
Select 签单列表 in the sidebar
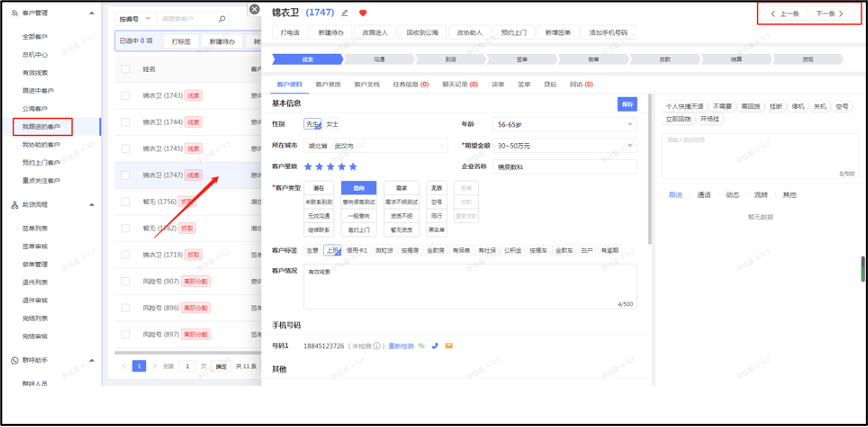35,228
